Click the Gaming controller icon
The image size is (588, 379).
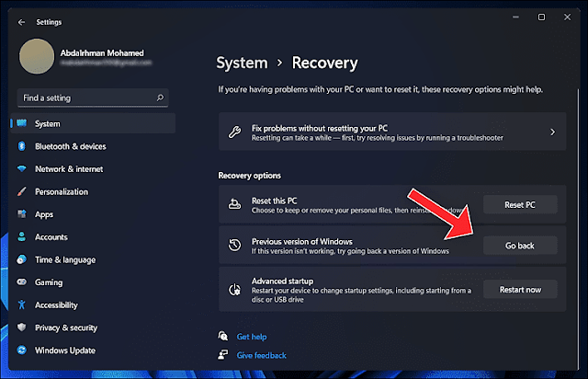22,281
